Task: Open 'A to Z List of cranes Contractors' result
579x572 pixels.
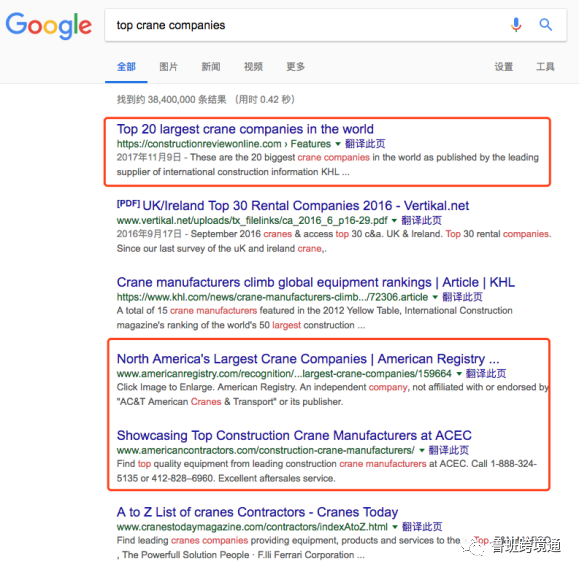Action: tap(257, 512)
